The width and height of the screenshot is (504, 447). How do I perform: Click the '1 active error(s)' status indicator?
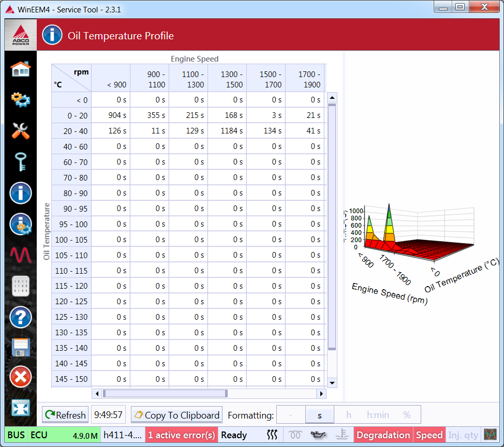(182, 435)
